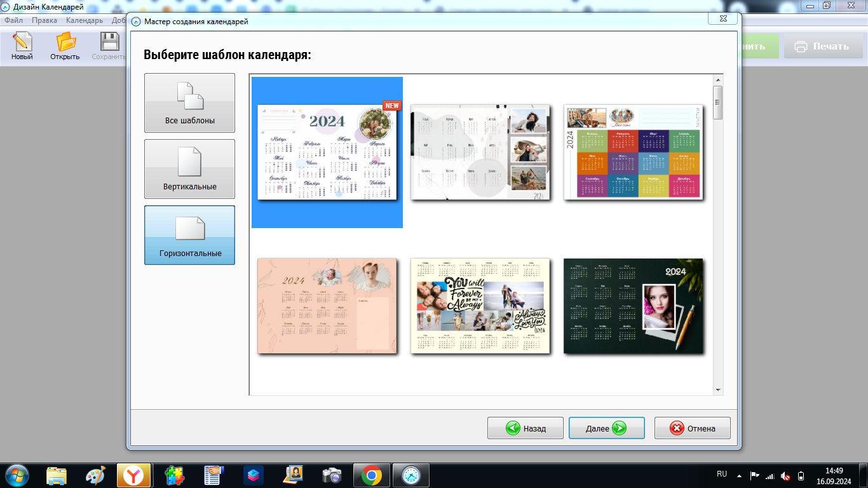Image resolution: width=868 pixels, height=488 pixels.
Task: Open the Файл menu
Action: tap(13, 20)
